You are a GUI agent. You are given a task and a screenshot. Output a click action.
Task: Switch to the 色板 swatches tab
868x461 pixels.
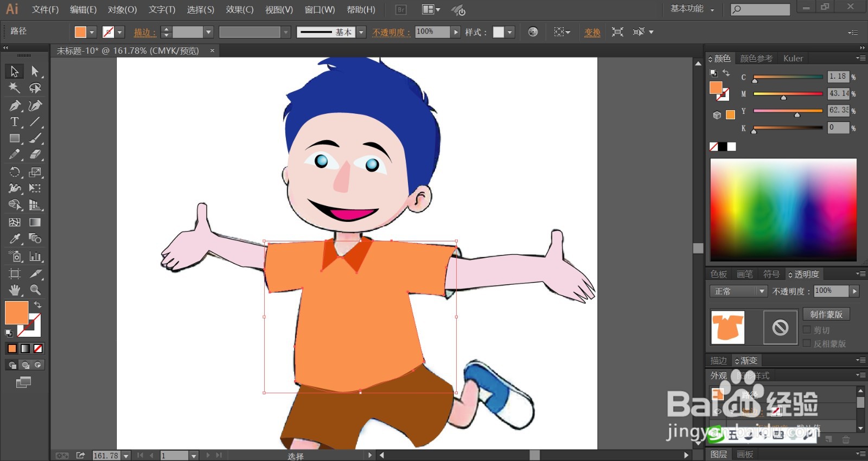(719, 274)
